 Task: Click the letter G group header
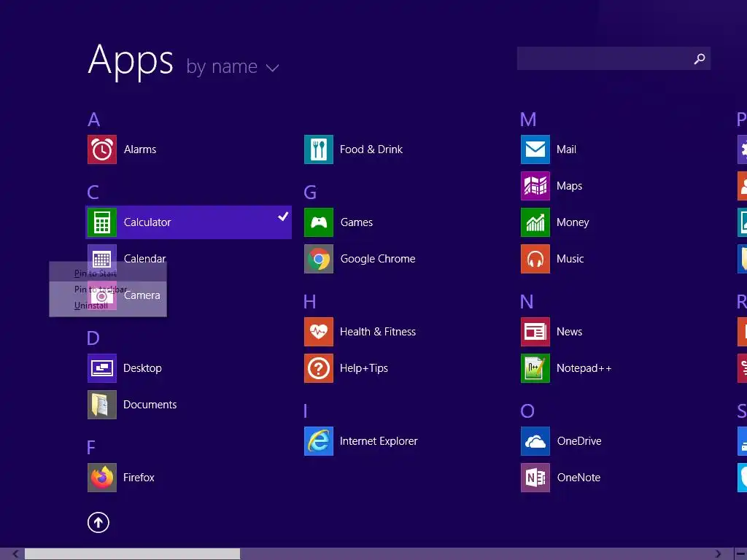[x=310, y=192]
